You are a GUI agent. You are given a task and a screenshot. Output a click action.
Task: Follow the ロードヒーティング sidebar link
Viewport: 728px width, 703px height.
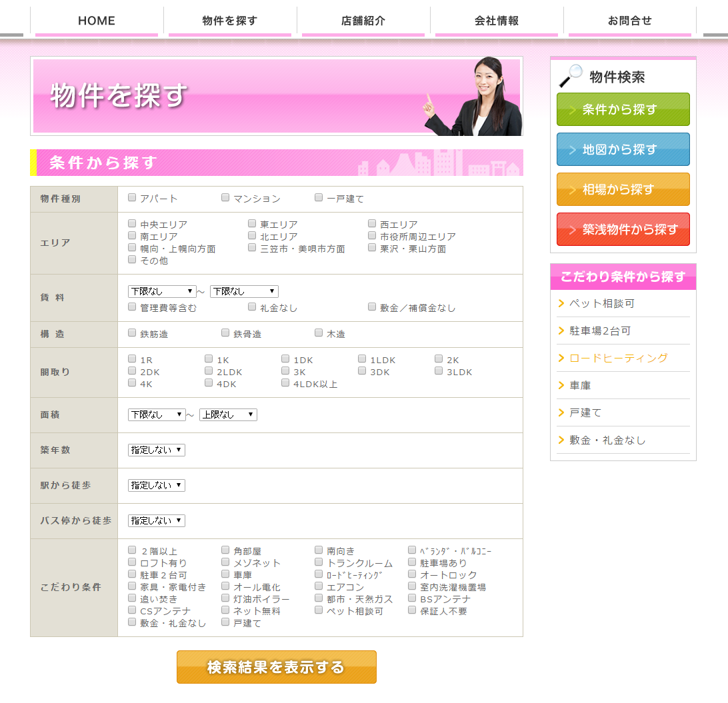click(618, 358)
